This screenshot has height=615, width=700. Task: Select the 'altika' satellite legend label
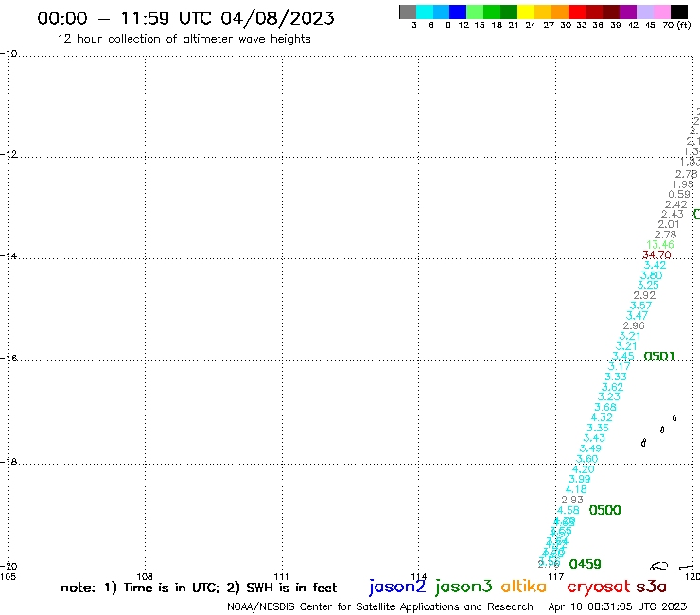pos(524,587)
